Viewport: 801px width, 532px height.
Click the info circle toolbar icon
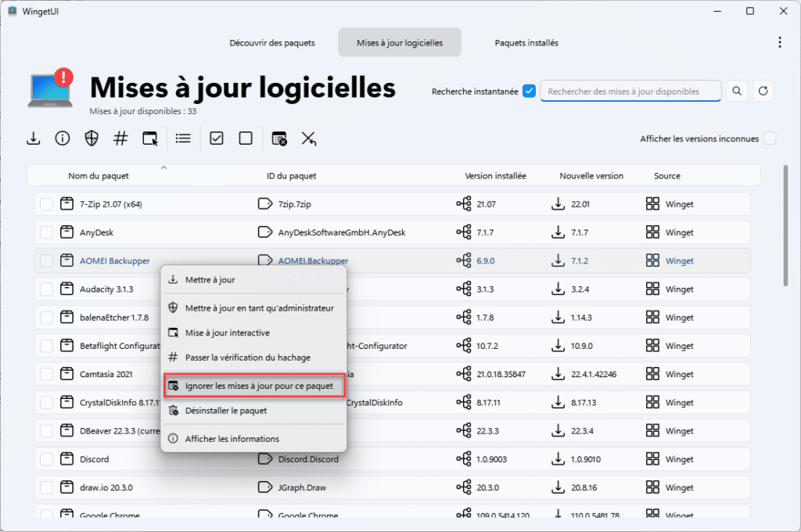pyautogui.click(x=63, y=138)
